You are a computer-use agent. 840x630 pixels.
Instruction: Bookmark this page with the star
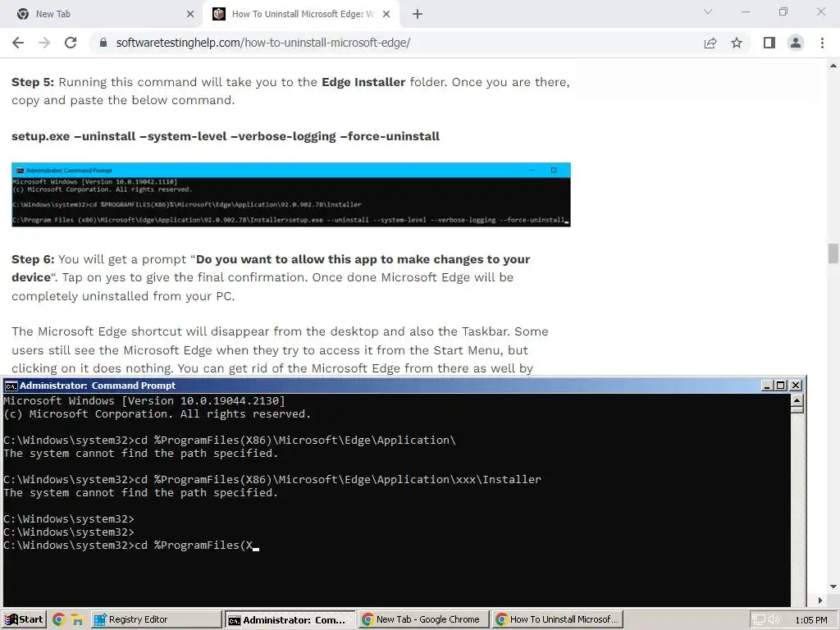(737, 43)
